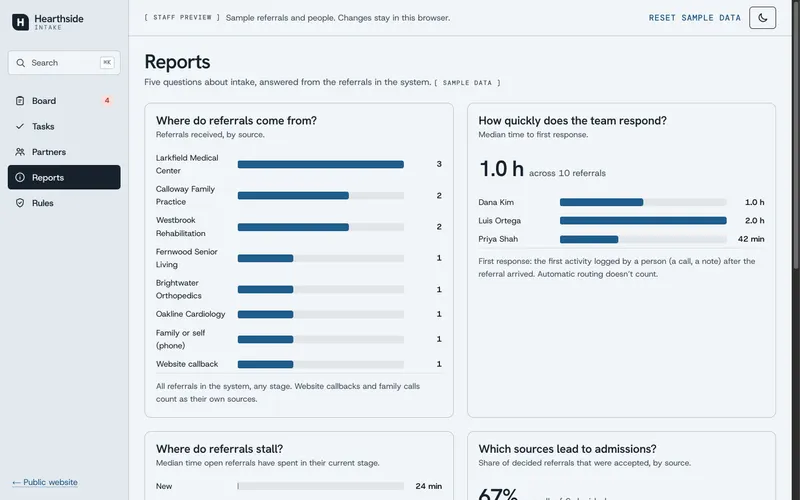This screenshot has height=500, width=800.
Task: Click the Partners people icon
Action: (x=20, y=152)
